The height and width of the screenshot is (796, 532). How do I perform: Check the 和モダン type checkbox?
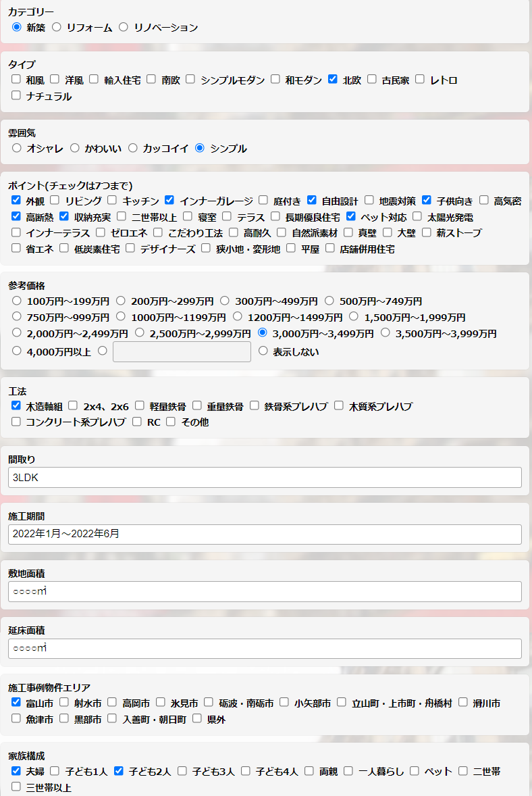coord(275,79)
